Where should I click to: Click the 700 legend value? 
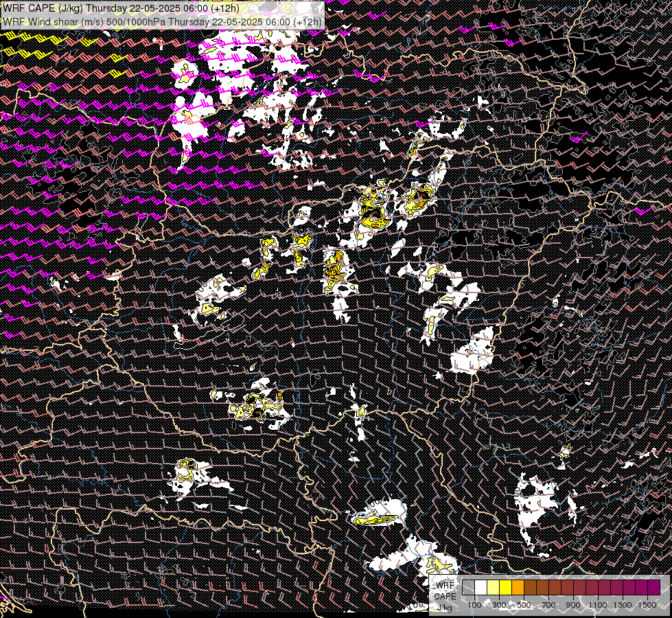click(x=548, y=605)
